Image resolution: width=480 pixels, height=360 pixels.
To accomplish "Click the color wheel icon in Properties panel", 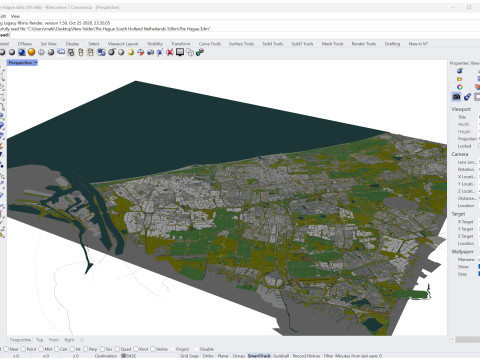I will click(x=460, y=87).
